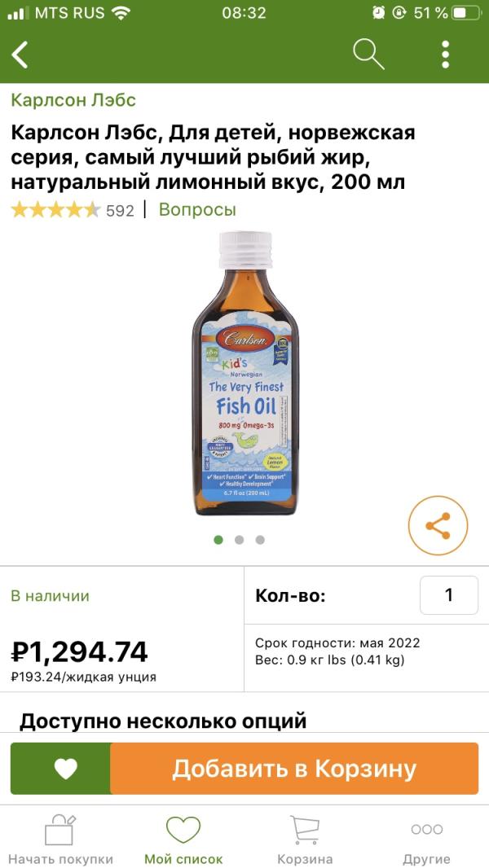Screen dimensions: 489x868
Task: Tap the orange share icon
Action: (438, 526)
